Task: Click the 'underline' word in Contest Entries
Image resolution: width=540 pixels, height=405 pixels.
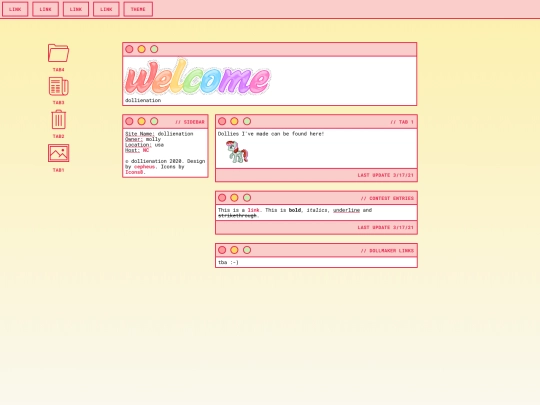Action: (x=346, y=210)
